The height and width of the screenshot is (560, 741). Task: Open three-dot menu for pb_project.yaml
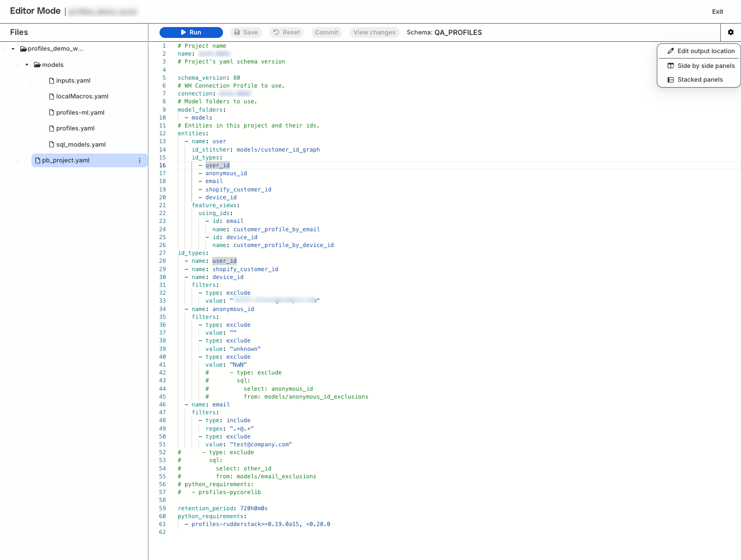pos(140,160)
